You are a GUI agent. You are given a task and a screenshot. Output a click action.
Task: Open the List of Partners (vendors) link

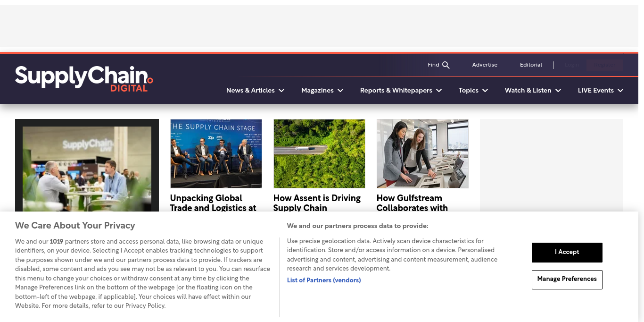(324, 280)
